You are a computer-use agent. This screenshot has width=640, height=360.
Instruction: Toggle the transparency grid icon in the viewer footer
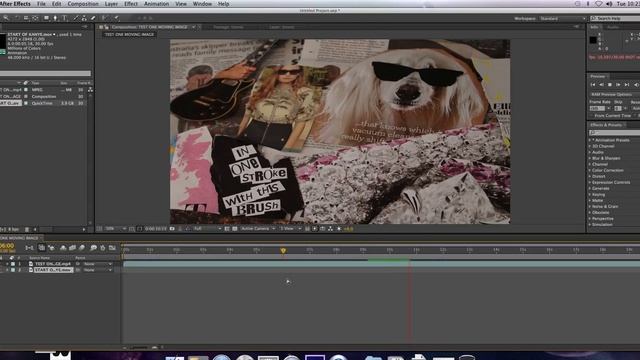coord(235,229)
